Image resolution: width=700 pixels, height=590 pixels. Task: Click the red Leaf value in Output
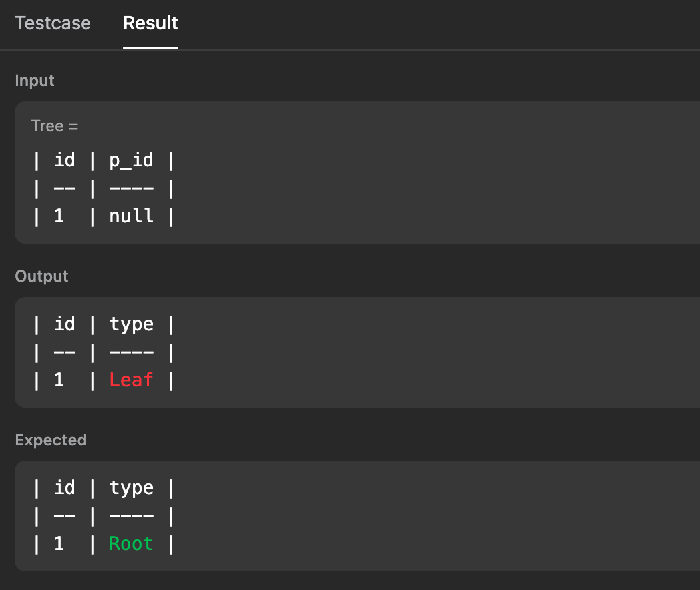tap(131, 380)
